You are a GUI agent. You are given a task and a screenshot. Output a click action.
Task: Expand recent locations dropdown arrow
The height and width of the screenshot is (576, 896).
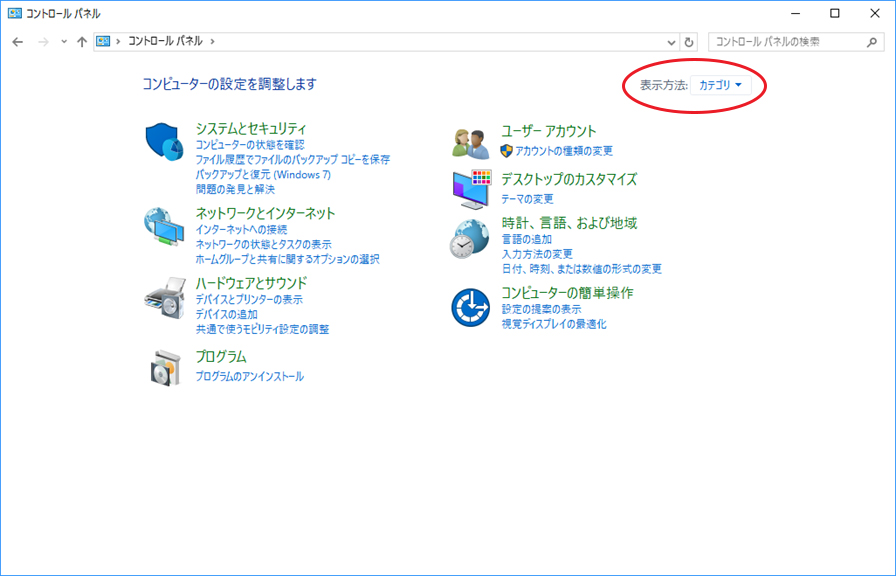64,42
